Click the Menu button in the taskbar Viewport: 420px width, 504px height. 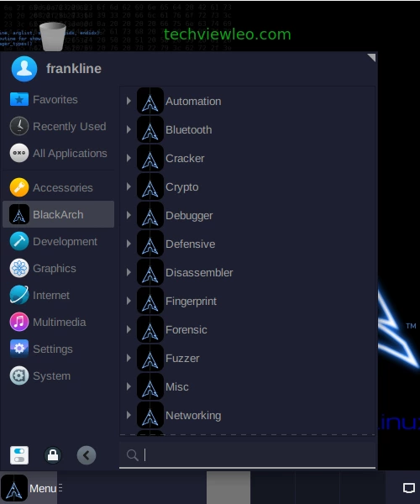(31, 488)
